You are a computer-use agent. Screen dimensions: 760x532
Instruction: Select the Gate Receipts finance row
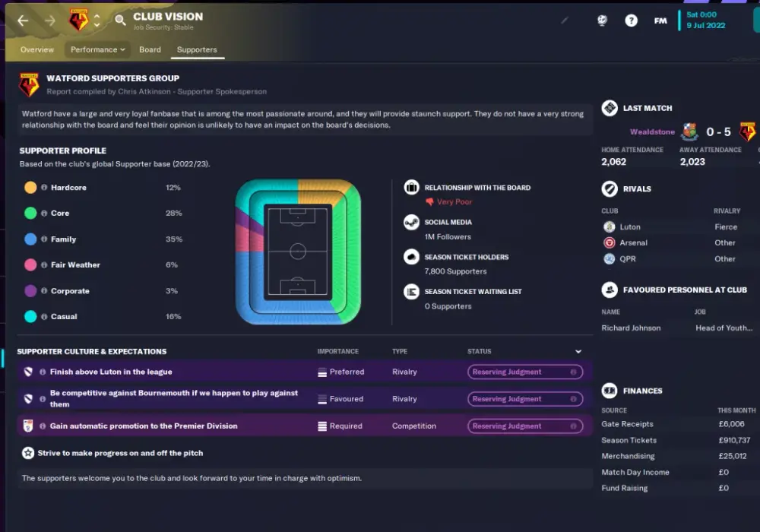(x=679, y=424)
